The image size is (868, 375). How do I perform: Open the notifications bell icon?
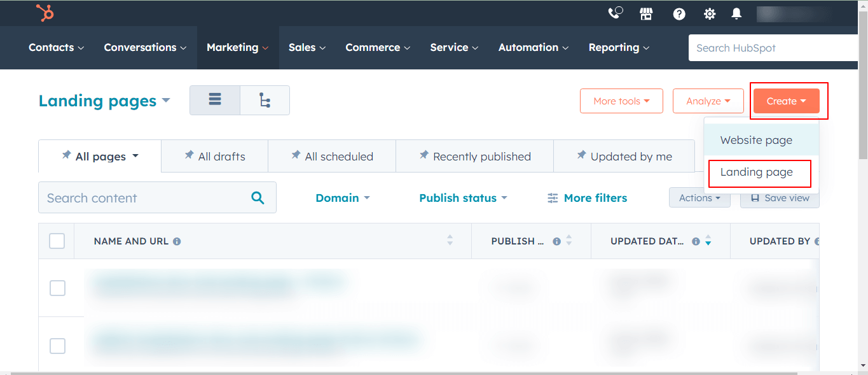point(736,13)
